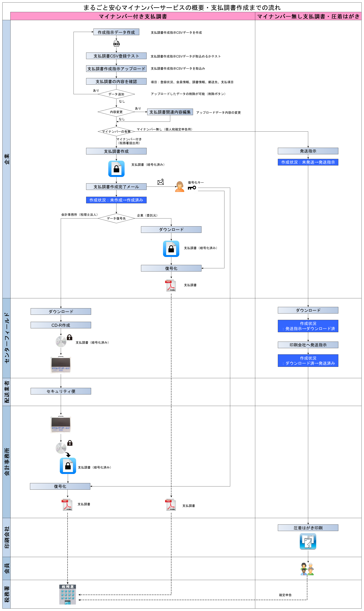Click the CD disc in 会計事務所 lane
364x611 pixels.
[x=61, y=448]
